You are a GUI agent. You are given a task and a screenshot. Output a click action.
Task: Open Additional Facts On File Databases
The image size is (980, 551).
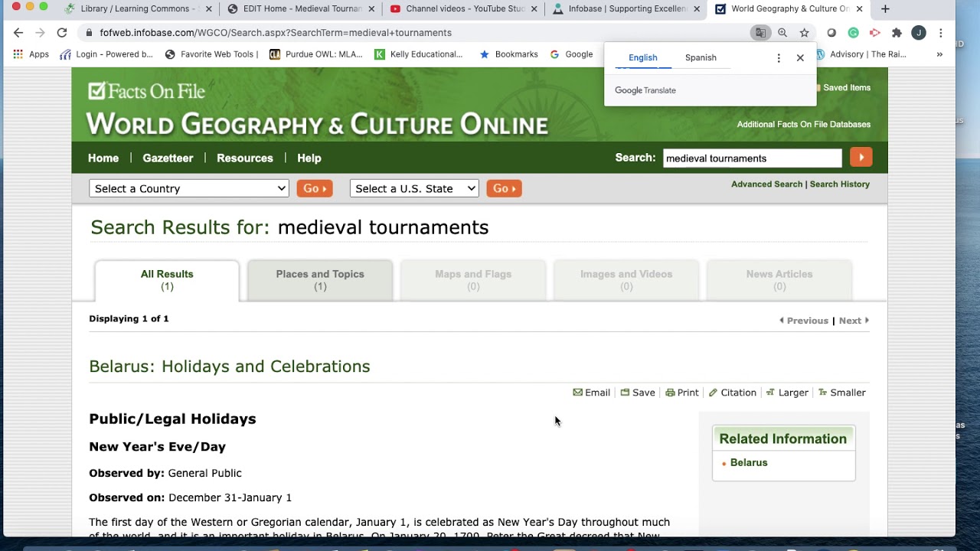tap(804, 125)
